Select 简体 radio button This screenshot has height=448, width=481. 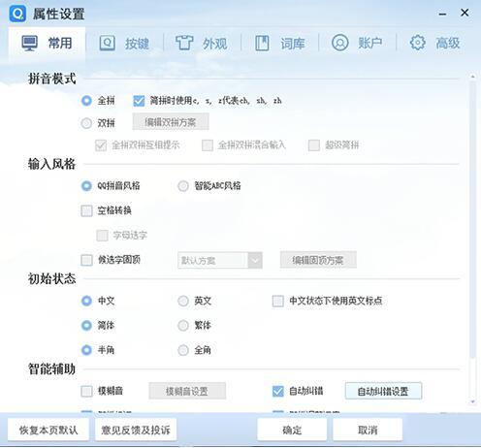(86, 325)
